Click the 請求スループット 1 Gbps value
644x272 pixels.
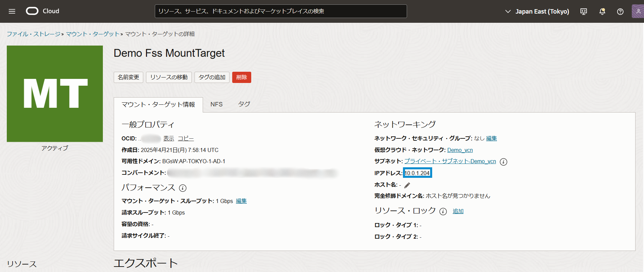click(x=176, y=213)
